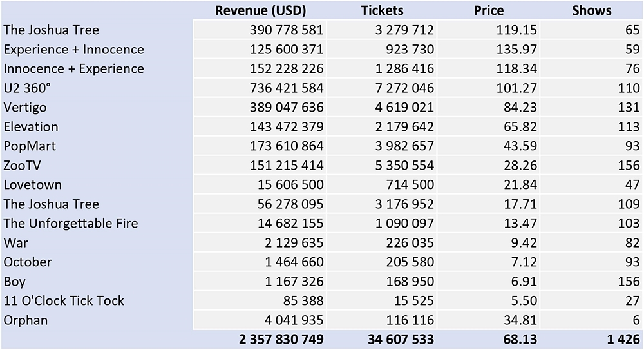Select tickets cell 714 500
The width and height of the screenshot is (644, 350).
(381, 184)
